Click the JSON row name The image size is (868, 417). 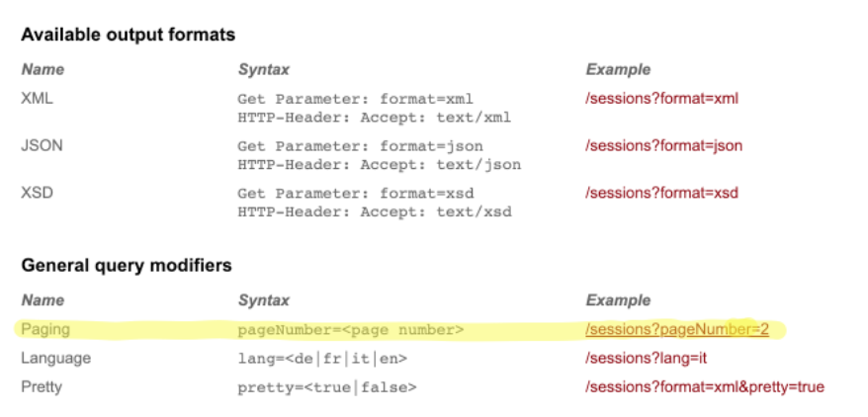click(x=42, y=146)
